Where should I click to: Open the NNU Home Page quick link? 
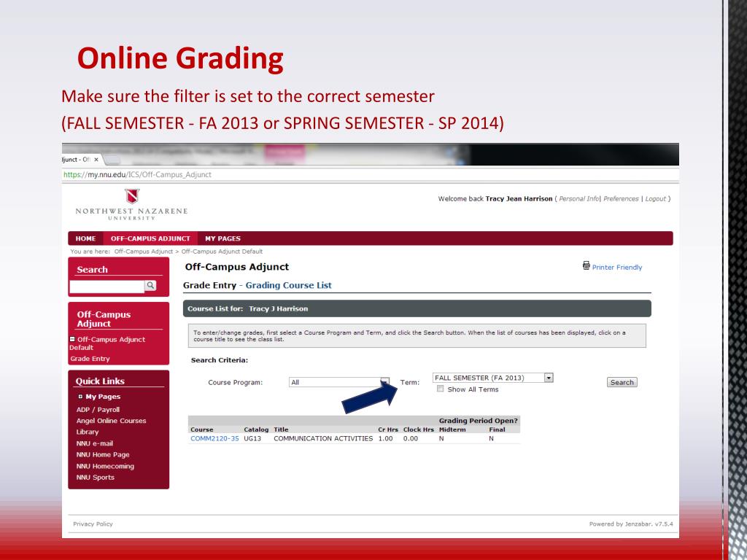[103, 455]
